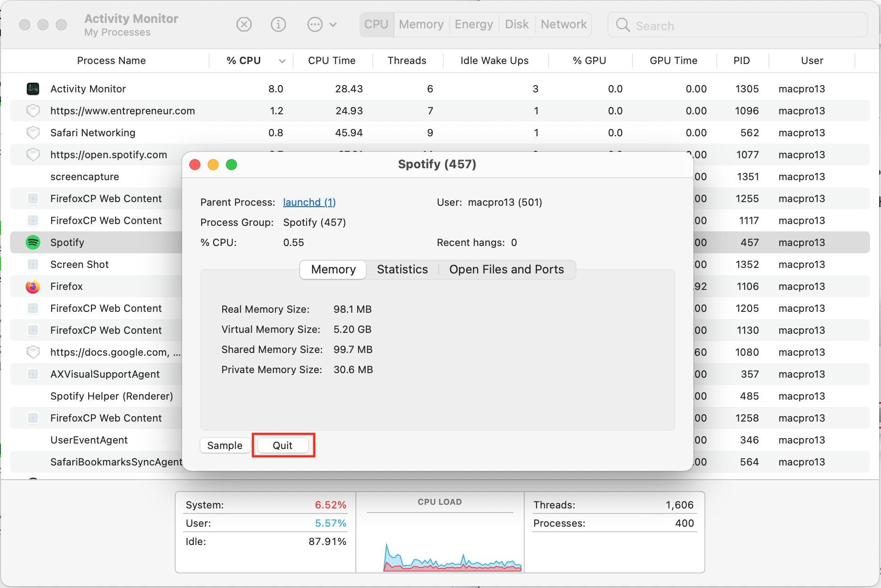Screen dimensions: 881x588
Task: Click the stop process (X) toolbar icon
Action: 244,24
